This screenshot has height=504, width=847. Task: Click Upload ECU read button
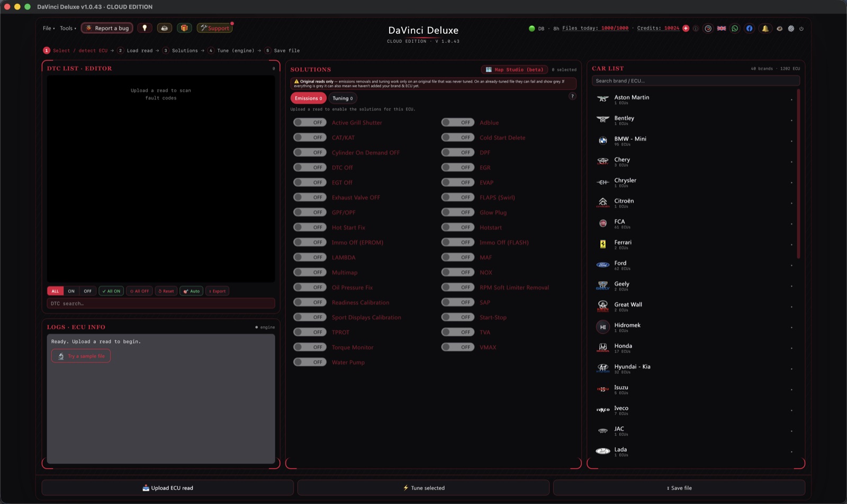[167, 488]
